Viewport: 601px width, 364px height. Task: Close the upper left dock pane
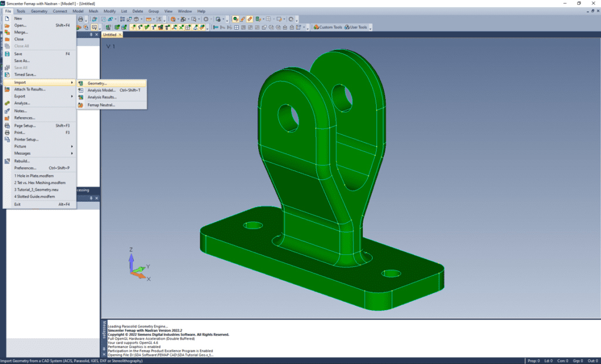pos(97,35)
